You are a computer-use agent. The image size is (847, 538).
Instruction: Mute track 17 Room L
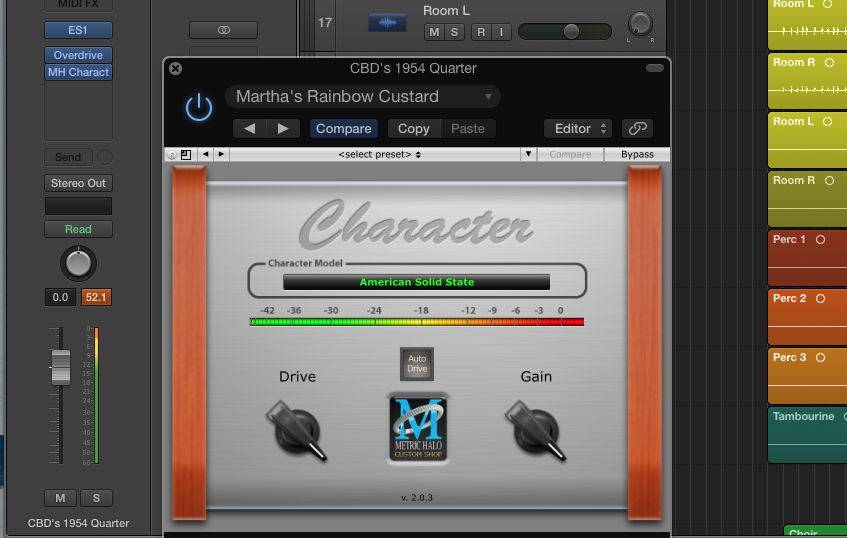click(434, 32)
